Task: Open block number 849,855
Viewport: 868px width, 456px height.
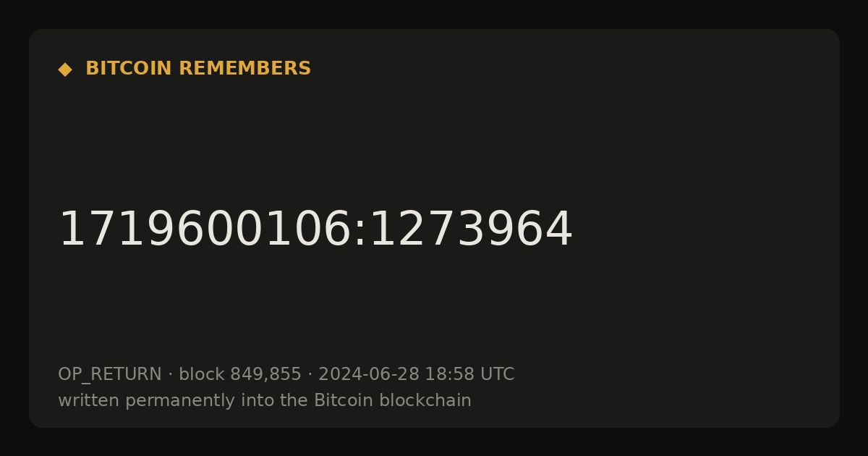Action: (265, 375)
